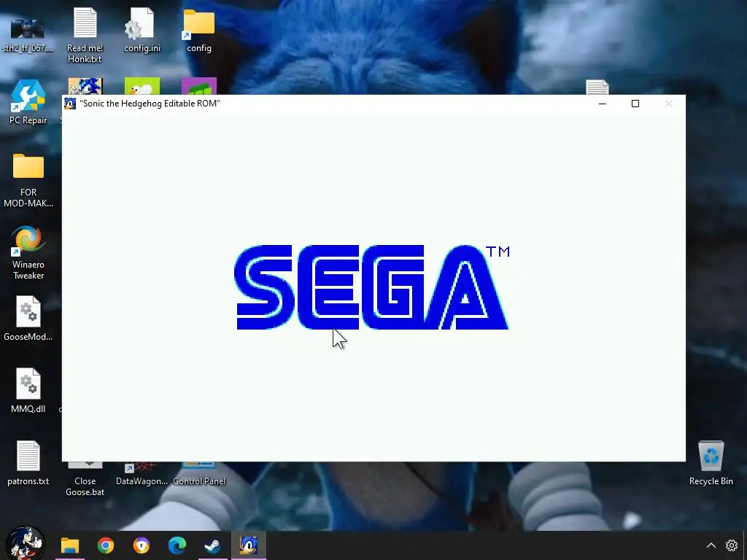Show hidden system tray icons

point(711,545)
